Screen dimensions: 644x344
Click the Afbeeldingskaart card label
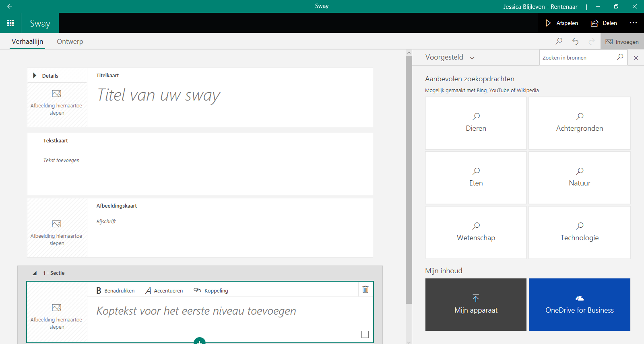point(117,206)
